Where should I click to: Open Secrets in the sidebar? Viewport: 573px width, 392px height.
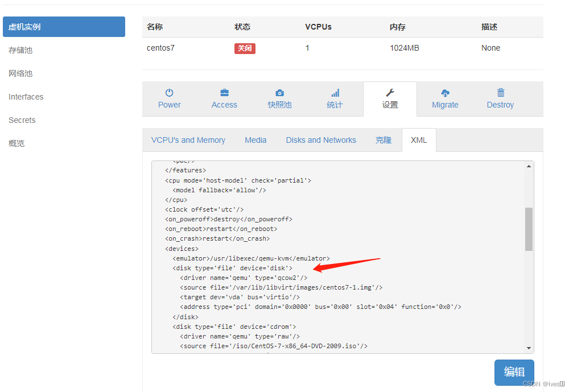(x=22, y=120)
